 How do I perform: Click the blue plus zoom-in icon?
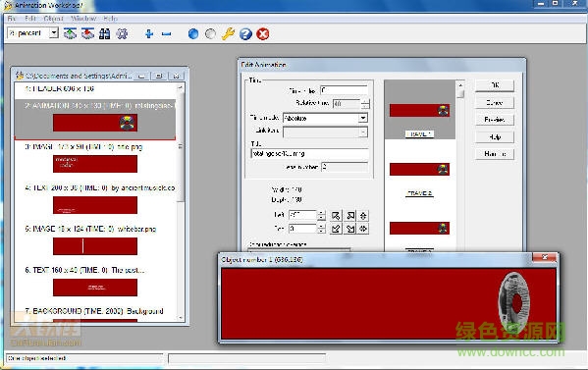click(x=149, y=33)
